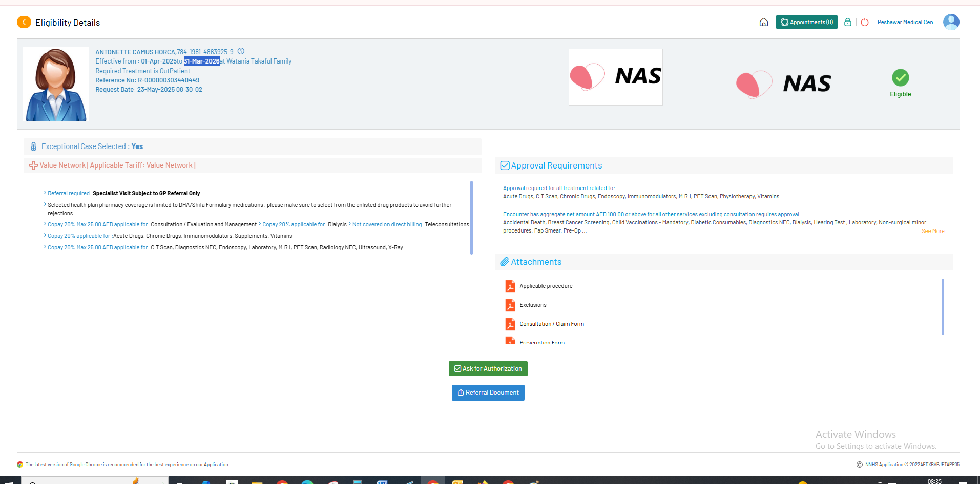The image size is (980, 484).
Task: Expand the Referral required item chevron
Action: click(x=45, y=193)
